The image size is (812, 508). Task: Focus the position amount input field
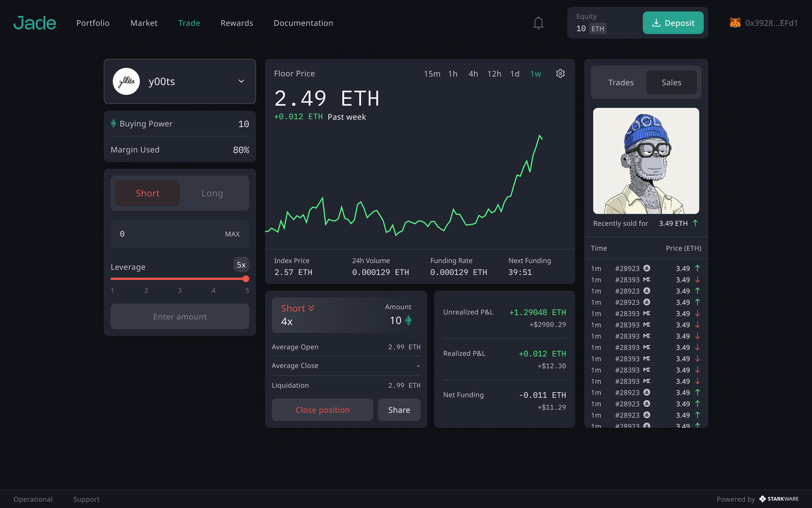coord(180,234)
